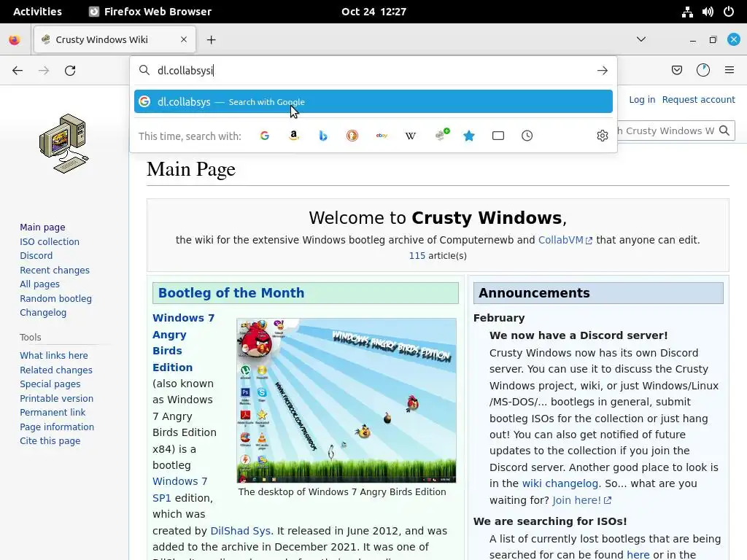Viewport: 747px width, 560px height.
Task: Open the wiki changelog link
Action: click(x=560, y=483)
